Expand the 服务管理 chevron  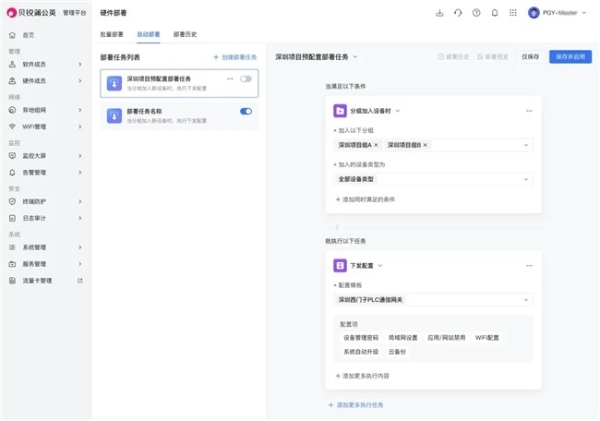click(80, 264)
